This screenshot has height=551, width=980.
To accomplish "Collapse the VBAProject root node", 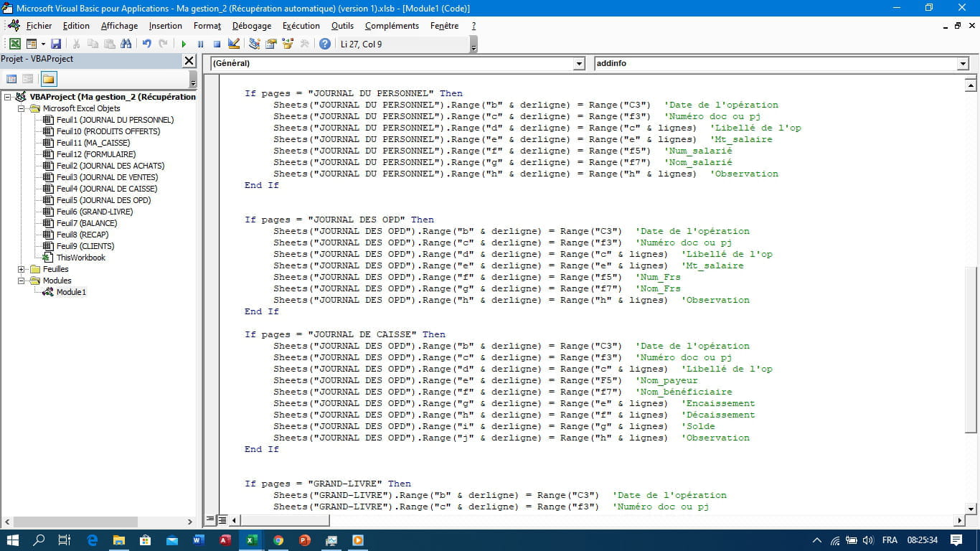I will click(7, 97).
